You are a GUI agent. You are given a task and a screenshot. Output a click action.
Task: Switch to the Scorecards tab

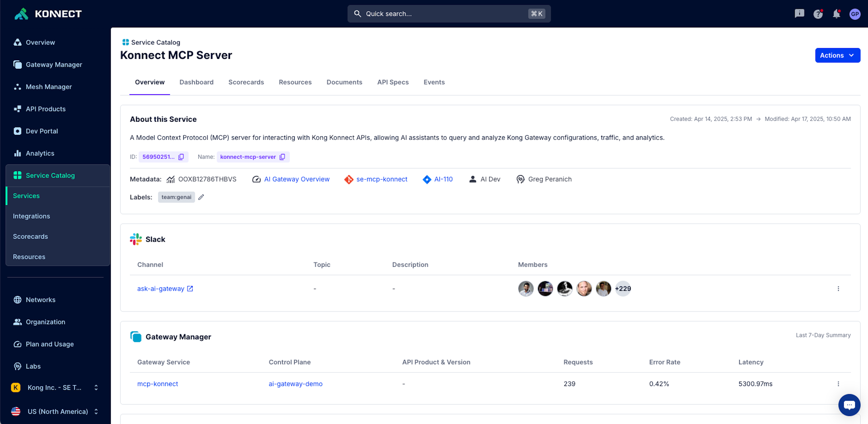coord(246,82)
